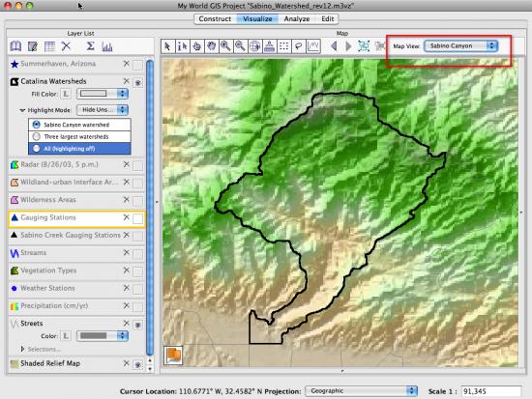Image resolution: width=532 pixels, height=399 pixels.
Task: Click the Streams layer line icon
Action: (x=15, y=253)
